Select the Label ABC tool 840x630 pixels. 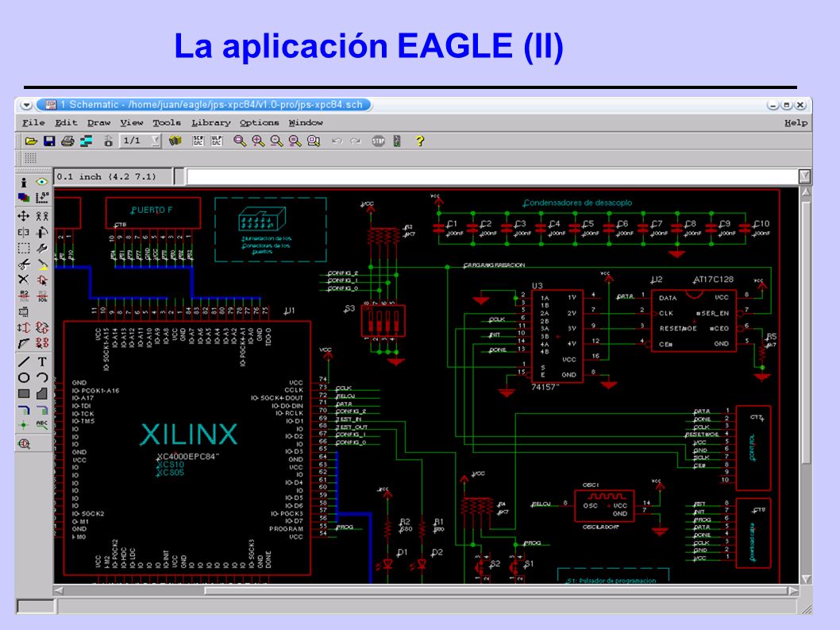pos(42,425)
